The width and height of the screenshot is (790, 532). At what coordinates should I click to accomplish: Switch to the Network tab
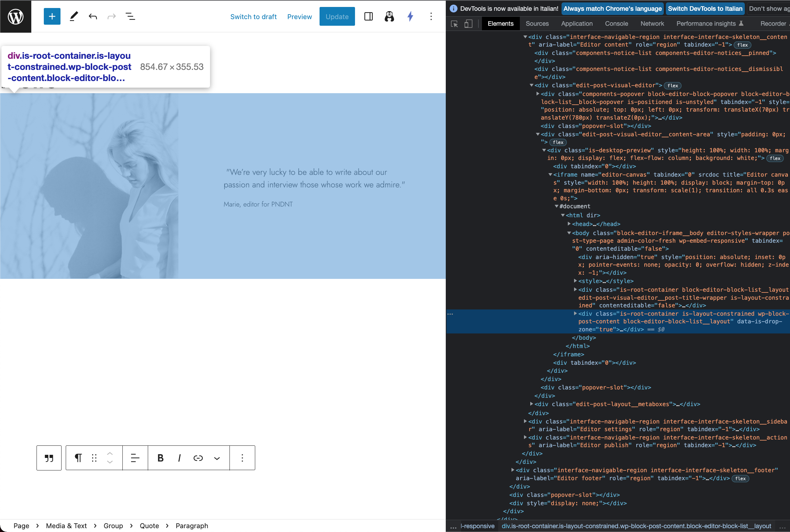pos(652,24)
